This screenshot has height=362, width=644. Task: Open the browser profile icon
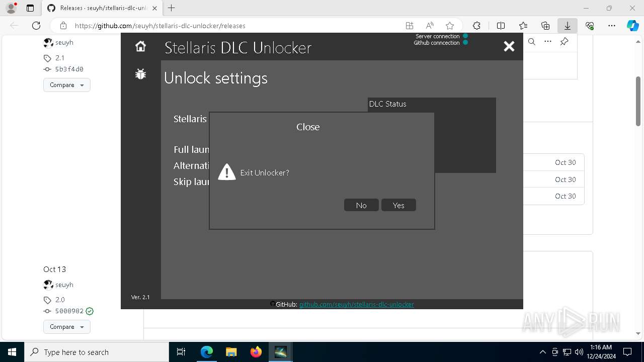11,8
